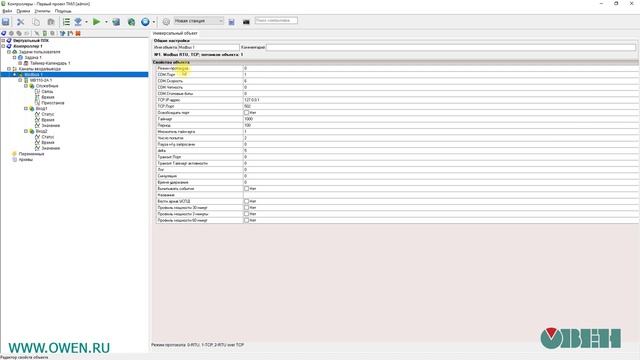Screen dimensions: 640x360
Task: Click the red icon ending tree toolbar
Action: 78,33
